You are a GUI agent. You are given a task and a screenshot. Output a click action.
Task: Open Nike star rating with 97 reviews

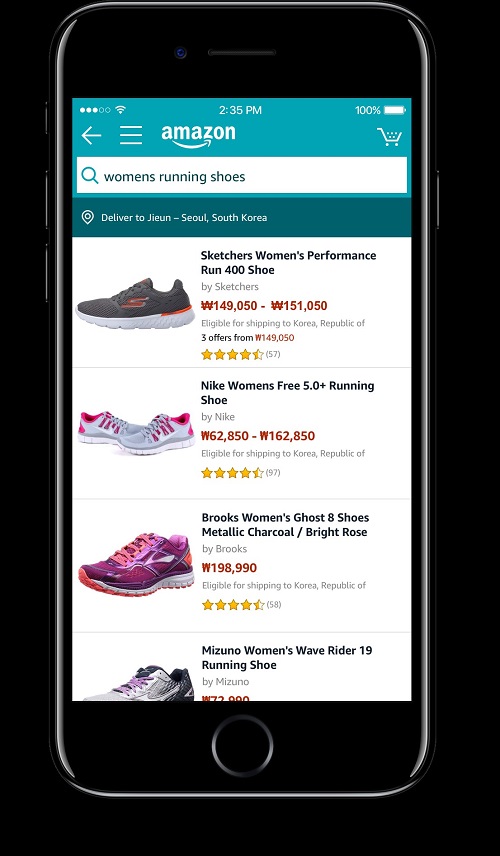click(241, 473)
